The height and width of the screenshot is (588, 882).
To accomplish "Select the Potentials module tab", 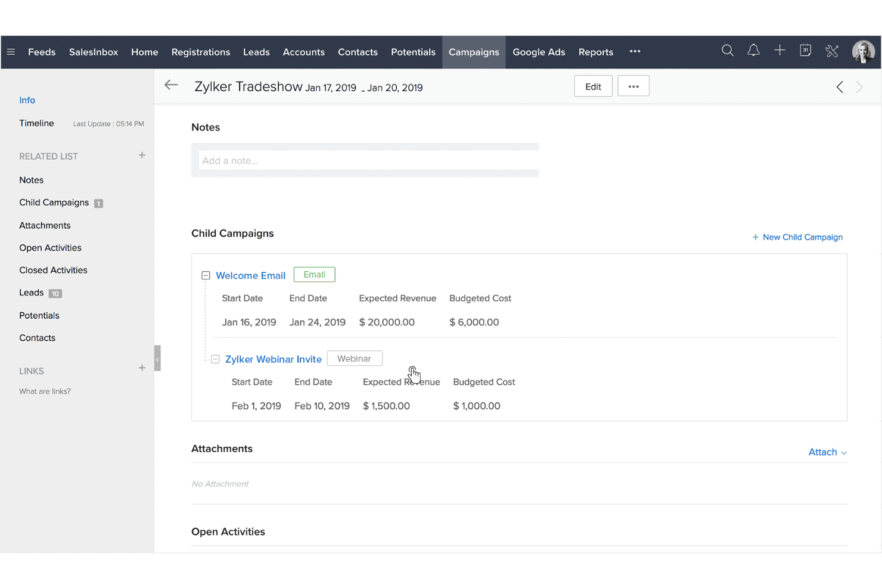I will (x=413, y=52).
